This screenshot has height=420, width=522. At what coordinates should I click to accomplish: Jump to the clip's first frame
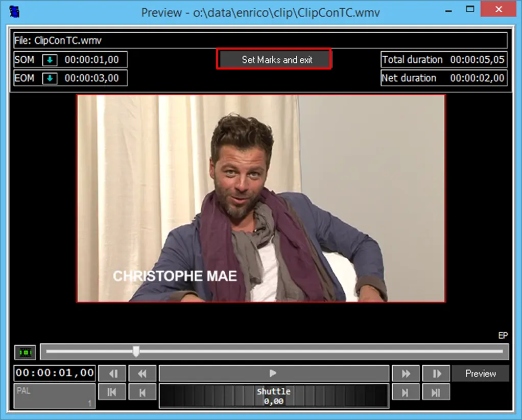click(112, 392)
